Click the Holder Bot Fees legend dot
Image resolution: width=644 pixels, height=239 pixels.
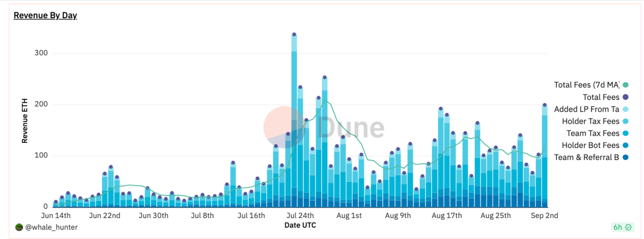pos(626,145)
